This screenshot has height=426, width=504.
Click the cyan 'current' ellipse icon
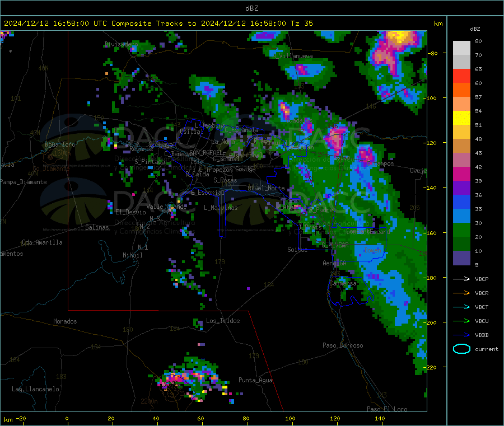[x=461, y=349]
